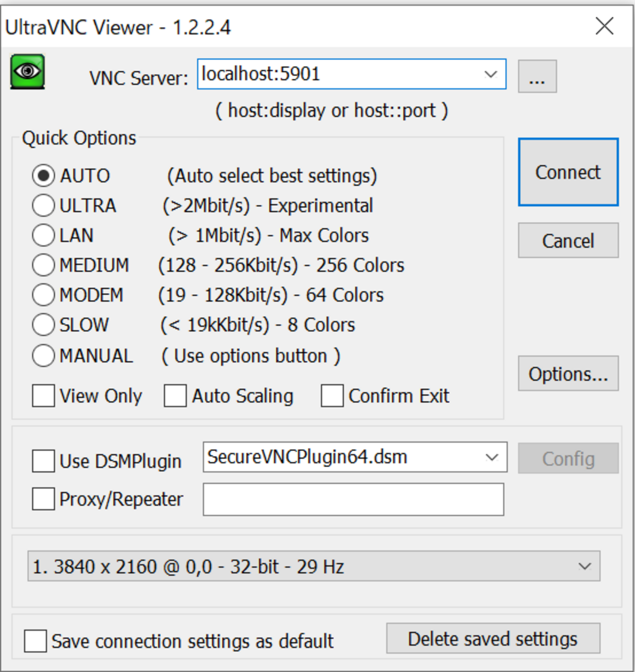Select the AUTO quick option

tap(43, 176)
